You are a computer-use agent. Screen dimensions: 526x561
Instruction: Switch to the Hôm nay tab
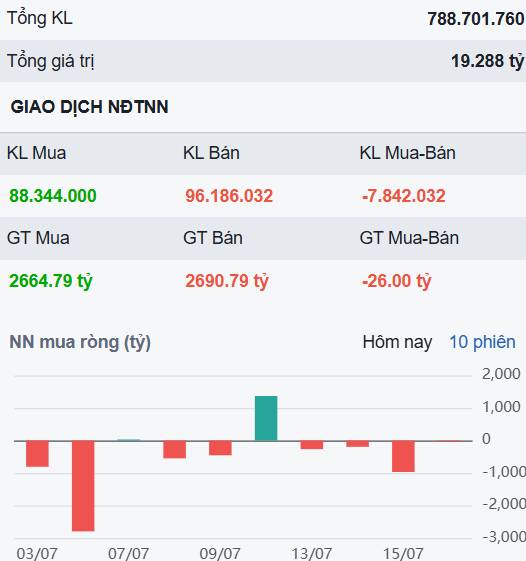[x=397, y=342]
